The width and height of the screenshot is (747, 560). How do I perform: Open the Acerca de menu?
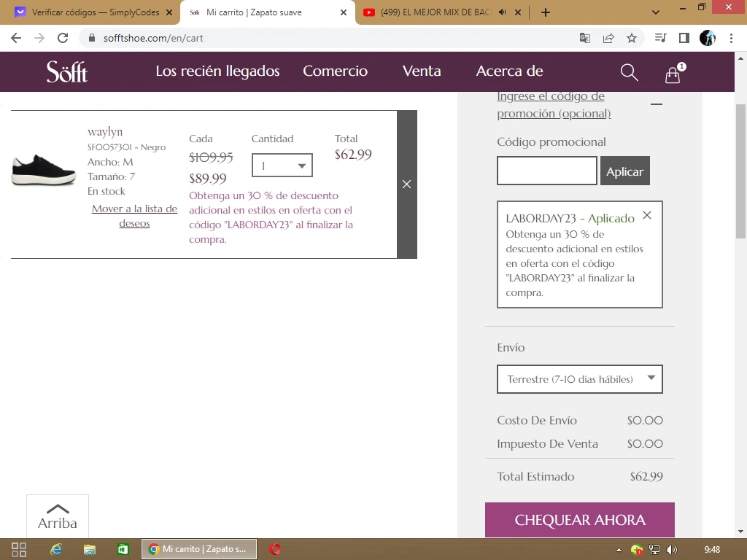[x=509, y=71]
